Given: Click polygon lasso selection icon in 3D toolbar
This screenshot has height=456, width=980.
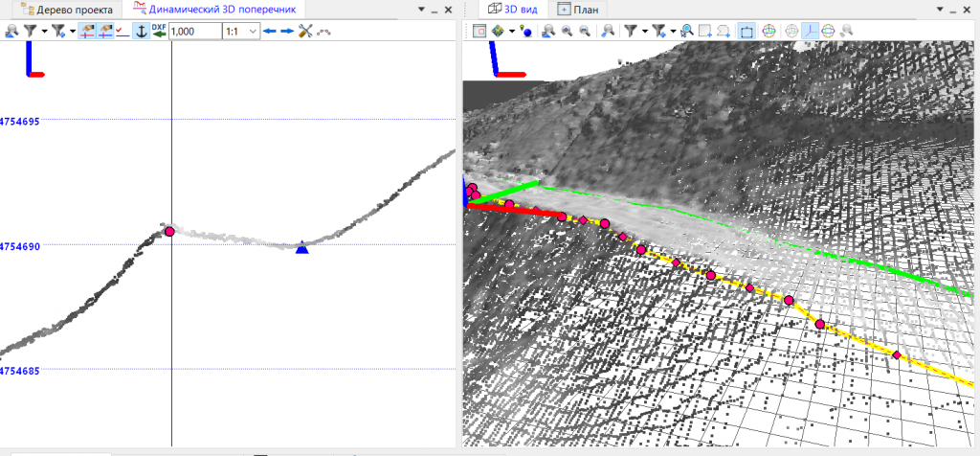Looking at the screenshot, I should (x=724, y=32).
